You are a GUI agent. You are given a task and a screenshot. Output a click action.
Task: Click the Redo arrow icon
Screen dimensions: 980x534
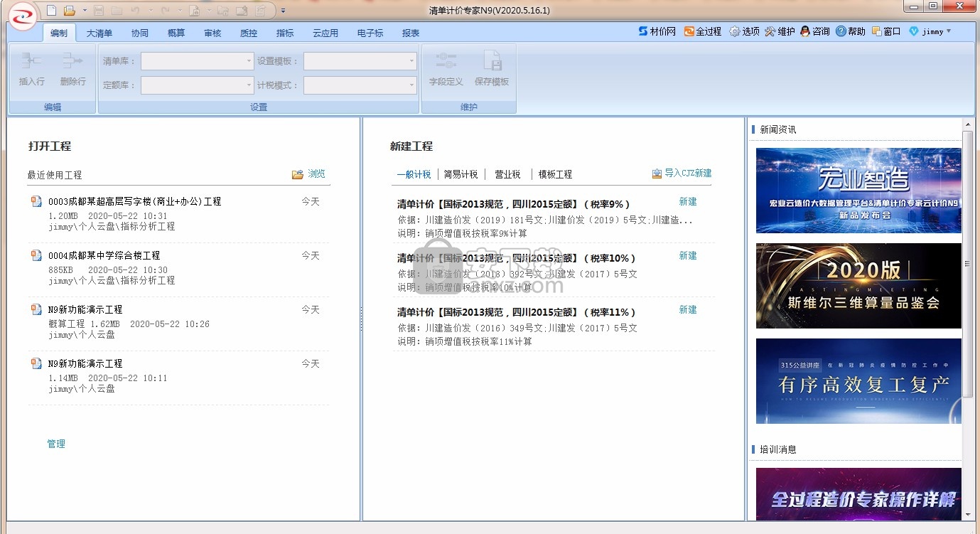coord(165,11)
